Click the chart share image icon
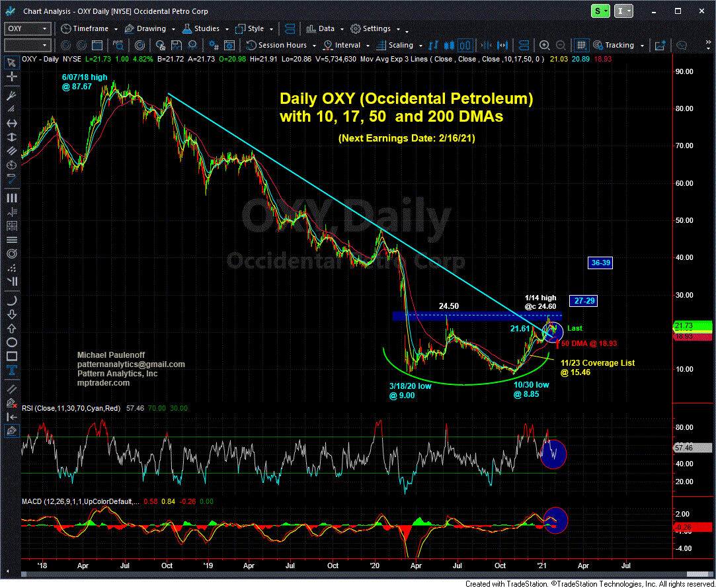716x588 pixels. (660, 45)
